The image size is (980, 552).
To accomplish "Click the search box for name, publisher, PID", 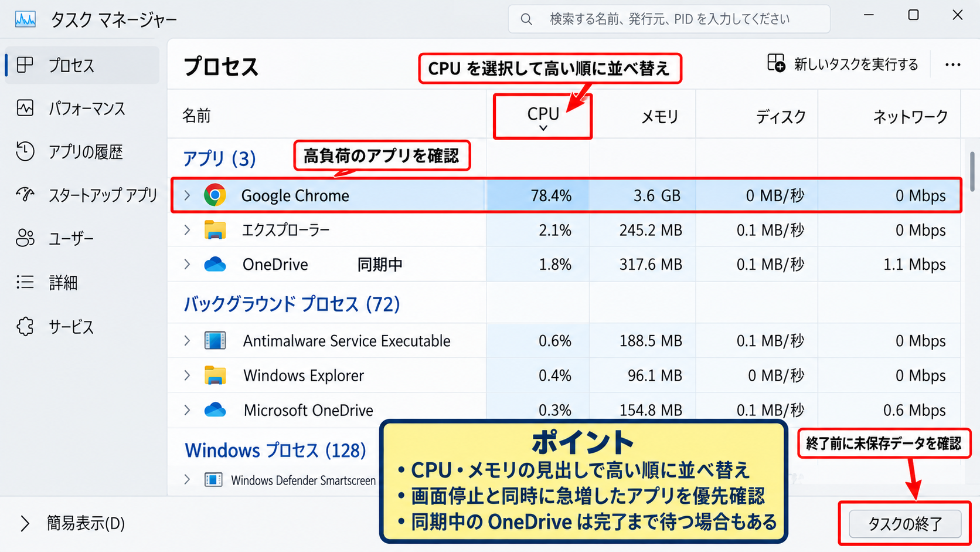I will point(669,19).
